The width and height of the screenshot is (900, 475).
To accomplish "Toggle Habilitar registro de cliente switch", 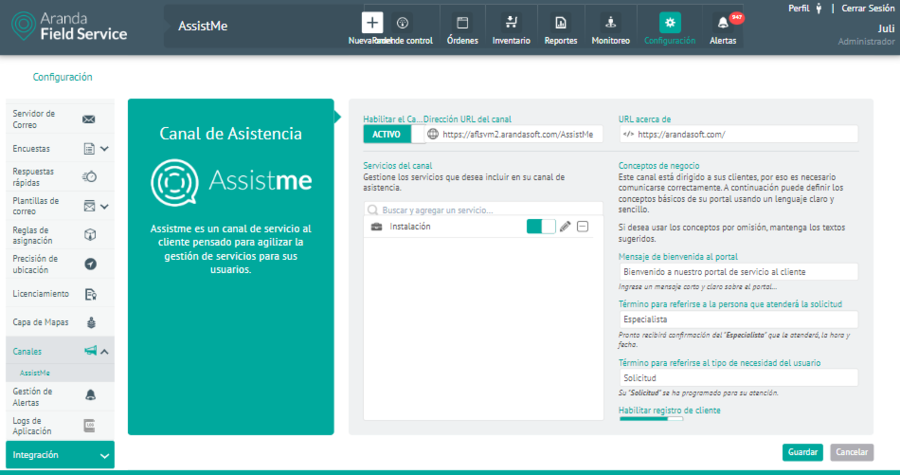I will [x=651, y=419].
